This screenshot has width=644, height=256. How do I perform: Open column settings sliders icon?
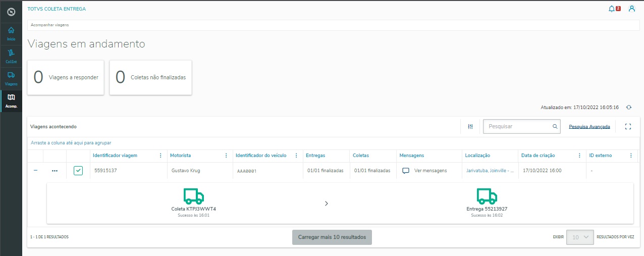pos(470,127)
